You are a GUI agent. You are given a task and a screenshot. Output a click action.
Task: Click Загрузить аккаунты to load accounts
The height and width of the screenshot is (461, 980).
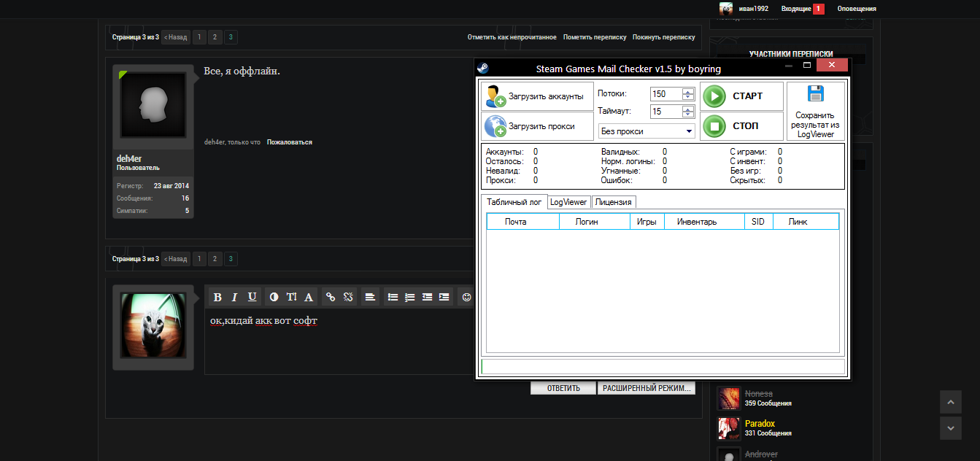coord(537,96)
